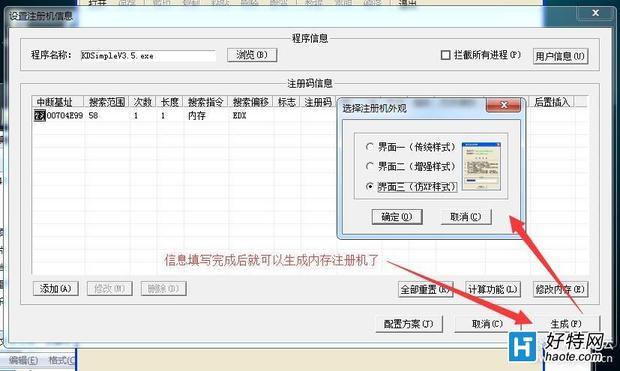Click the 长度 column header

(x=170, y=102)
